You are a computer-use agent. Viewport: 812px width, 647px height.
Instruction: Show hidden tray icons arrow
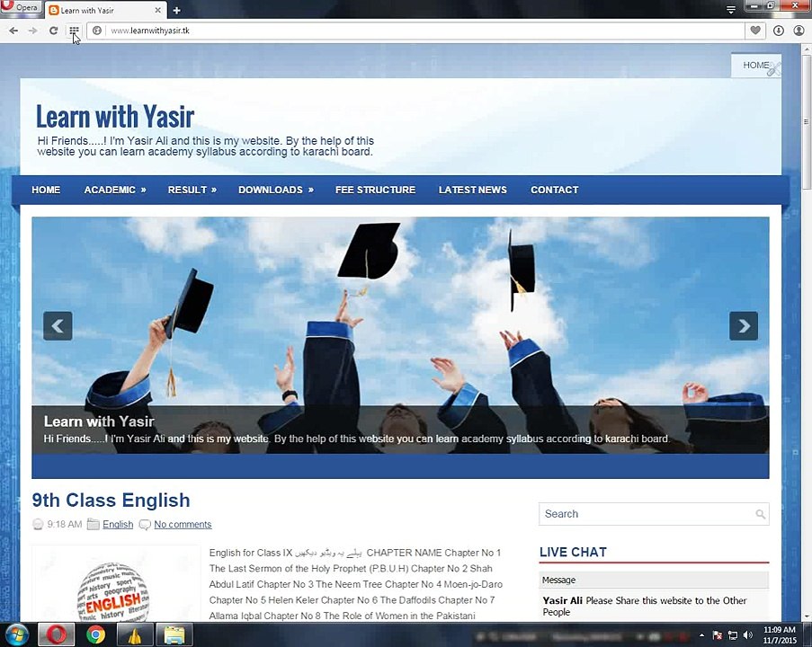click(701, 635)
